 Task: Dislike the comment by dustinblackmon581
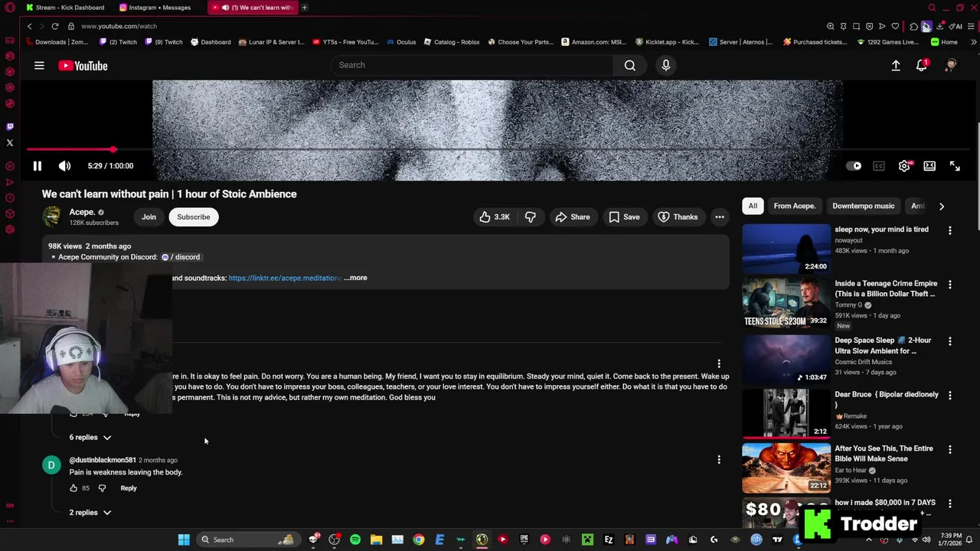[x=102, y=488]
